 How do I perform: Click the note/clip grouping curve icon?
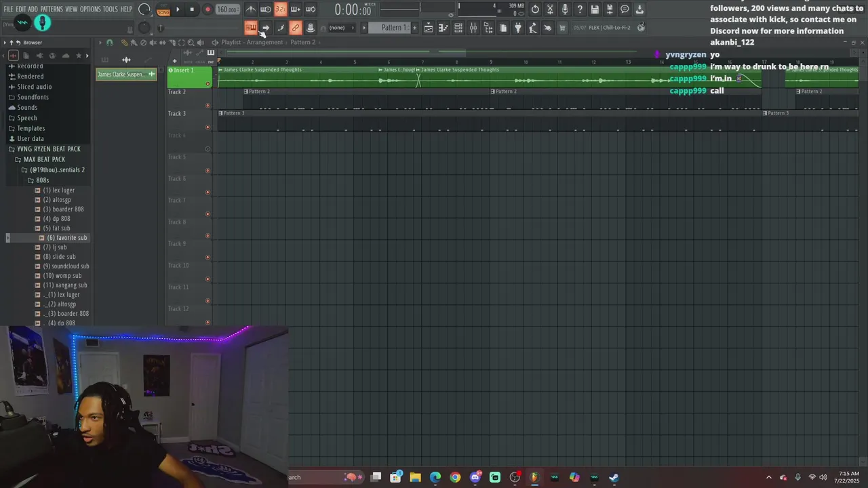pyautogui.click(x=280, y=28)
